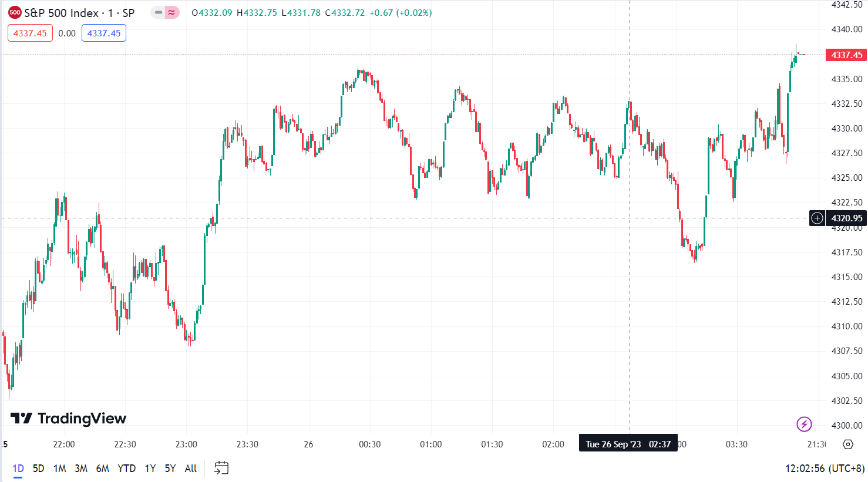Click the S&P 500 red logo icon
Viewport: 868px width, 482px height.
tap(15, 12)
